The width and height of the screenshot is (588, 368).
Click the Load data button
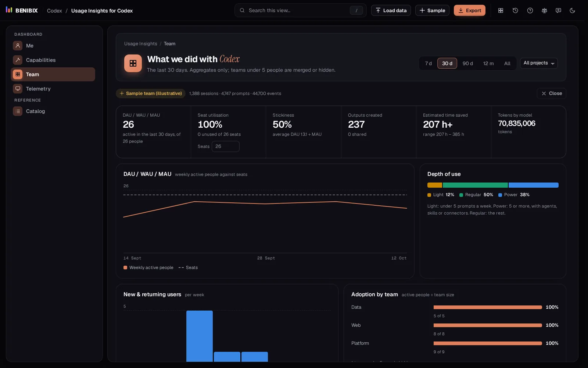[x=391, y=10]
